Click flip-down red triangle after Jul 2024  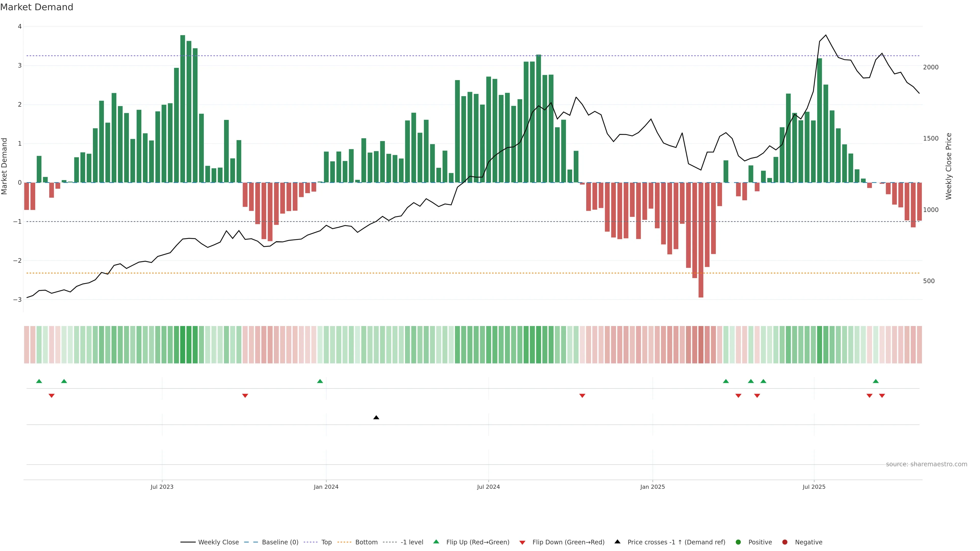(x=582, y=396)
